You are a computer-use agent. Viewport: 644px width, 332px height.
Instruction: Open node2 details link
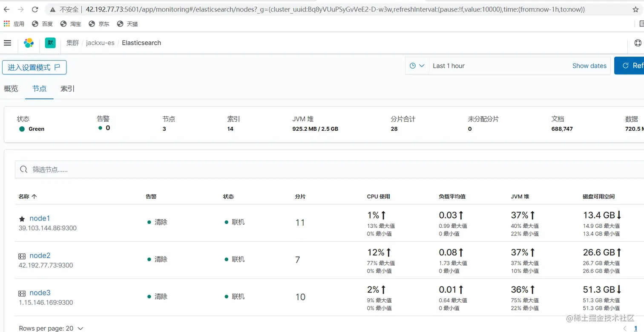tap(40, 255)
